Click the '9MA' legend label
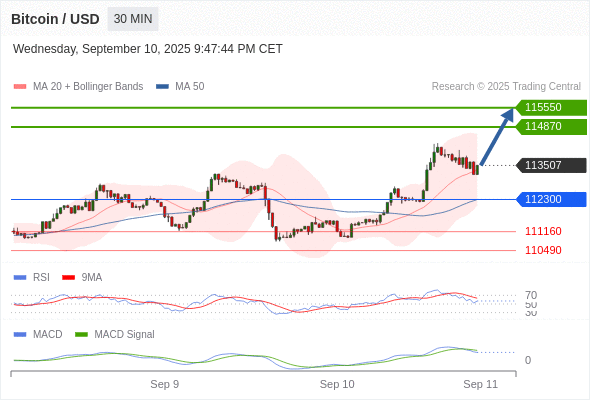The height and width of the screenshot is (400, 590). pyautogui.click(x=92, y=278)
